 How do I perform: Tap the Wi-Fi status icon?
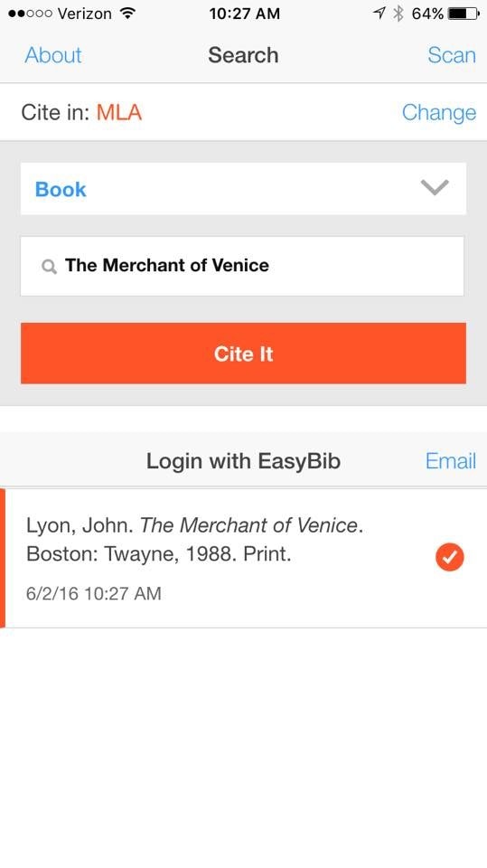[x=127, y=14]
